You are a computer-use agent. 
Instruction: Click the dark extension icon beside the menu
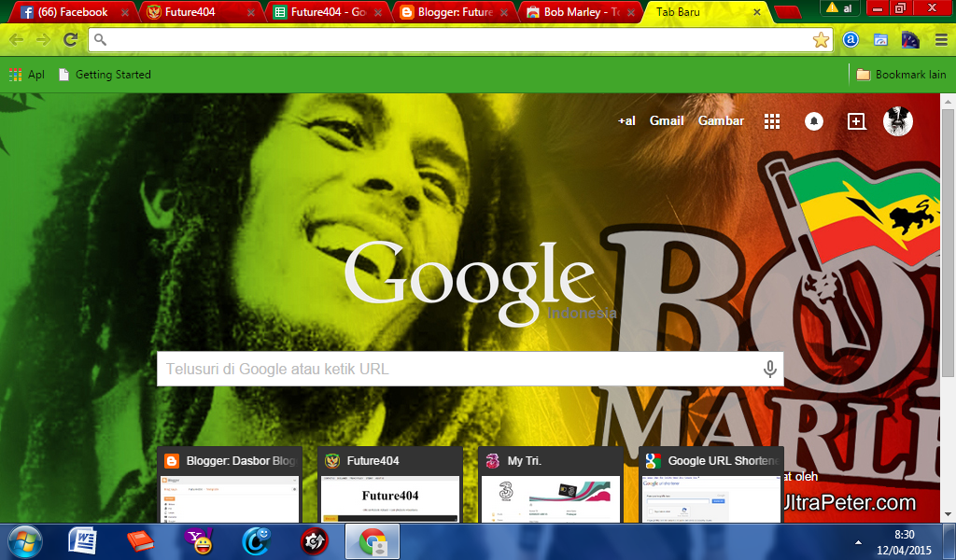(910, 39)
